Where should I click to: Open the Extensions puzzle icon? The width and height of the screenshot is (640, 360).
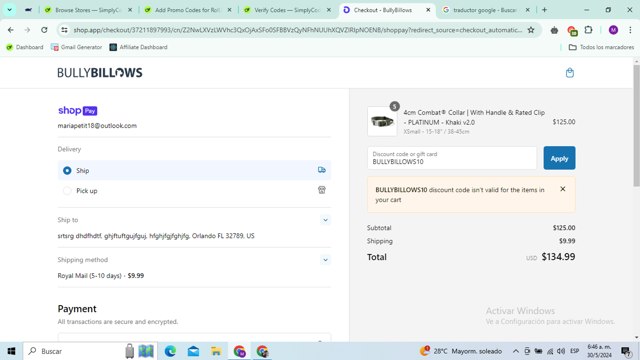[x=588, y=30]
